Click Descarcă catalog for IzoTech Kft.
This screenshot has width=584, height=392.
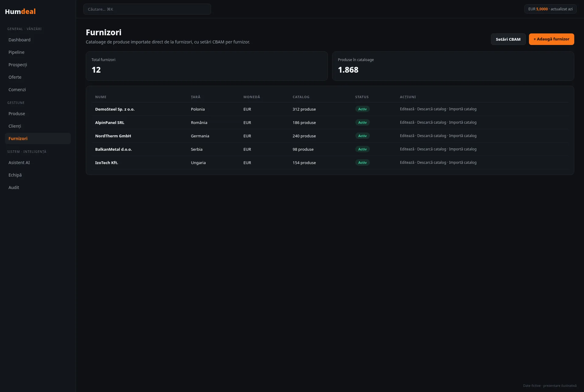432,163
